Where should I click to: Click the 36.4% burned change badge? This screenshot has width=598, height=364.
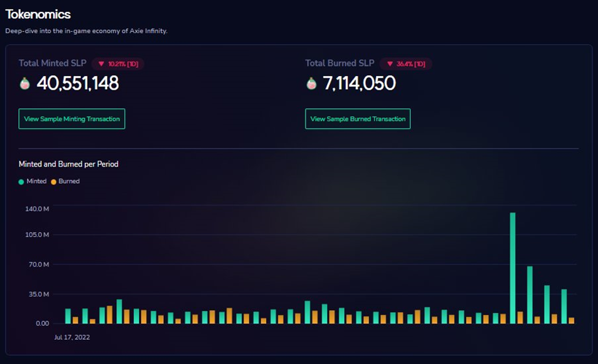(x=406, y=64)
